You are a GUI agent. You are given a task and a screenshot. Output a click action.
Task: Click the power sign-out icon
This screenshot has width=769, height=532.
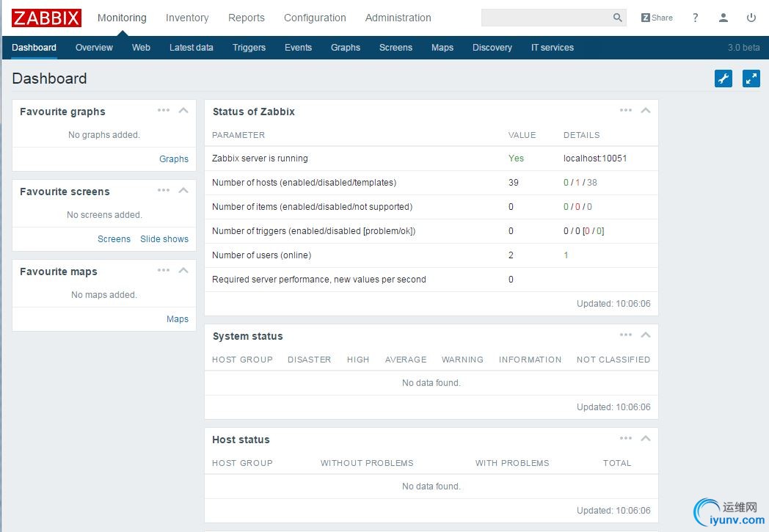pyautogui.click(x=751, y=18)
